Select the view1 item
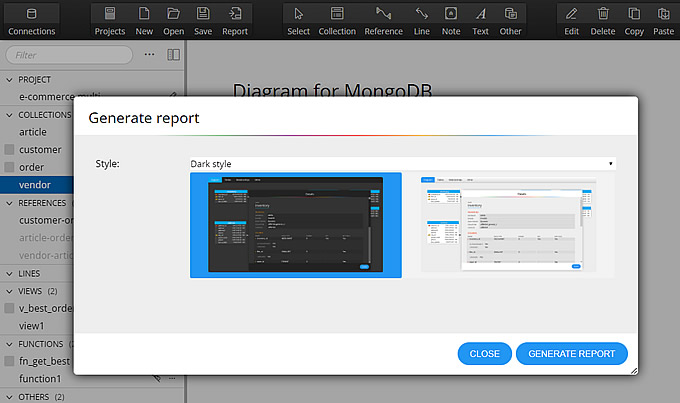This screenshot has width=680, height=403. click(x=32, y=326)
